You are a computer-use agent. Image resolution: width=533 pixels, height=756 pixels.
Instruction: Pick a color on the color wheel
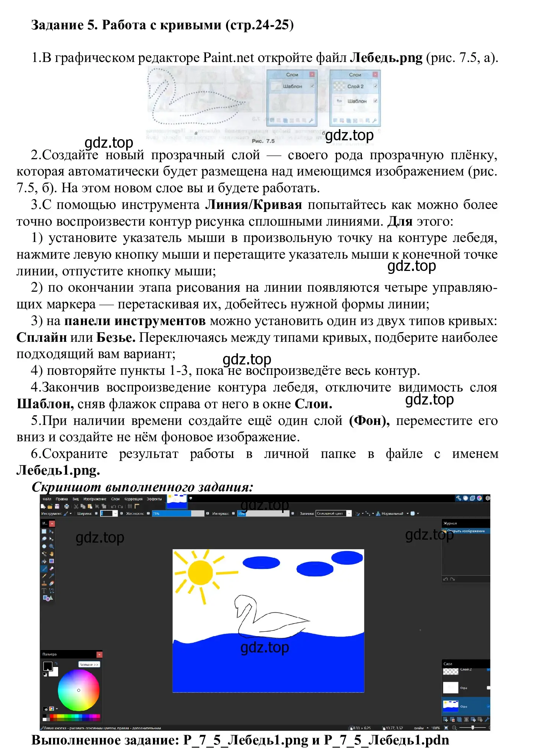tap(79, 690)
